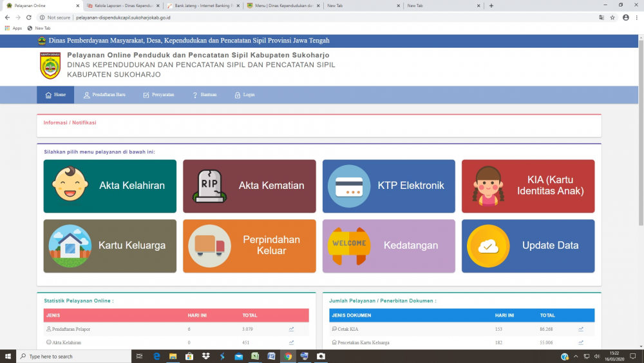The height and width of the screenshot is (363, 644).
Task: Click the Cetak KIA row label
Action: tap(348, 329)
